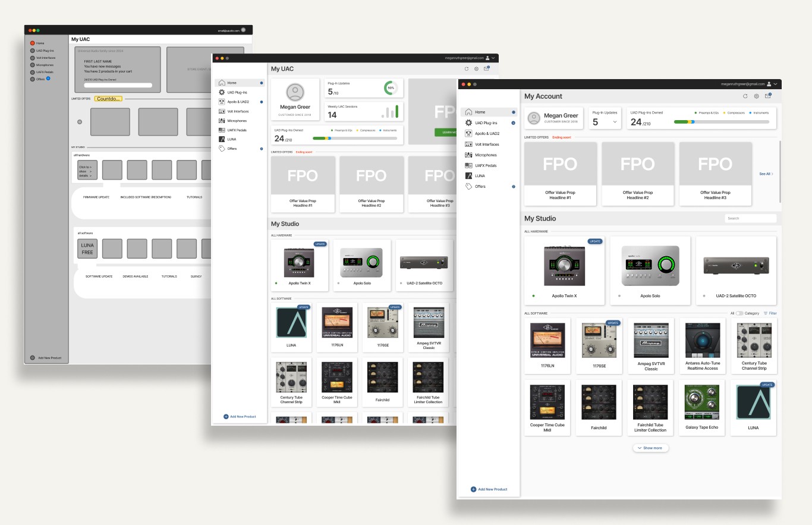Click the plus icon beside Add New Product in wireframe window

pyautogui.click(x=33, y=358)
